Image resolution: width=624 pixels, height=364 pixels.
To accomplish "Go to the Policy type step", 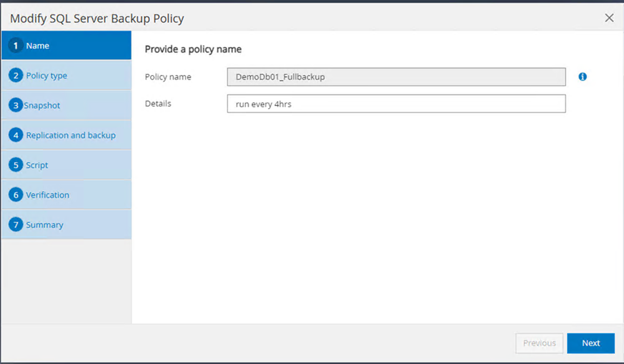I will (47, 76).
